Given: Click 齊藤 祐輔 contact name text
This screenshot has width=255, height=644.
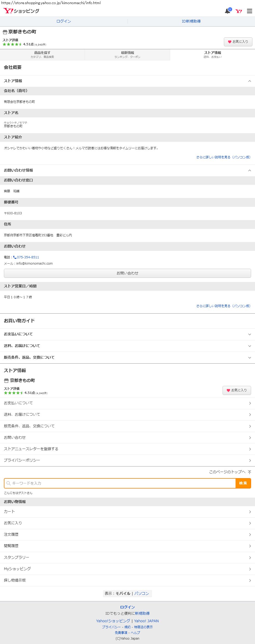Looking at the screenshot, I should 12,191.
